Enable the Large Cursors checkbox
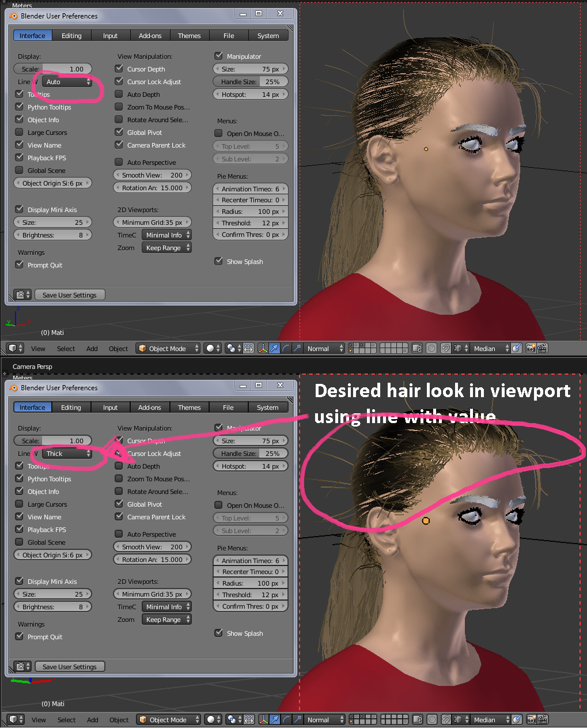 coord(19,132)
